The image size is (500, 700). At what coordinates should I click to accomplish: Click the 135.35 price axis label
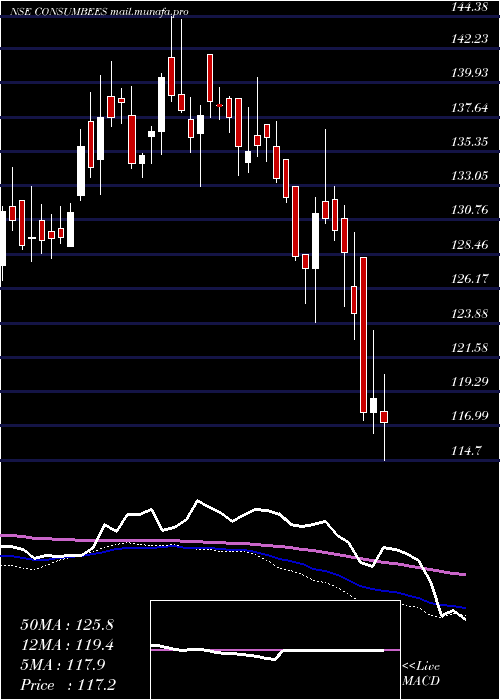pos(470,142)
